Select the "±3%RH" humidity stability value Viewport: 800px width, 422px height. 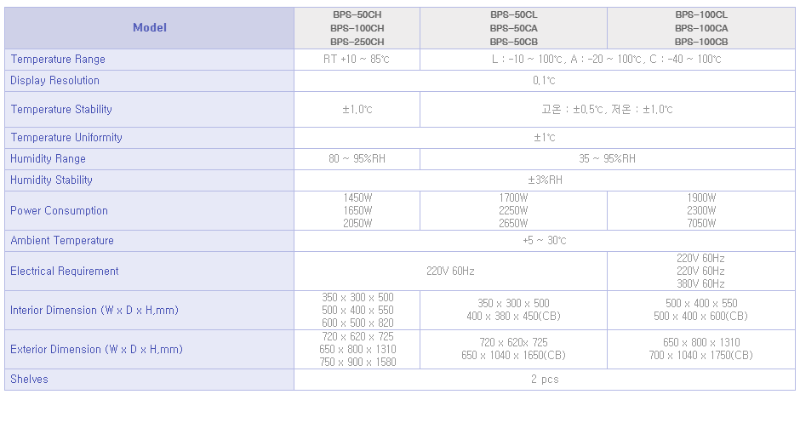544,180
